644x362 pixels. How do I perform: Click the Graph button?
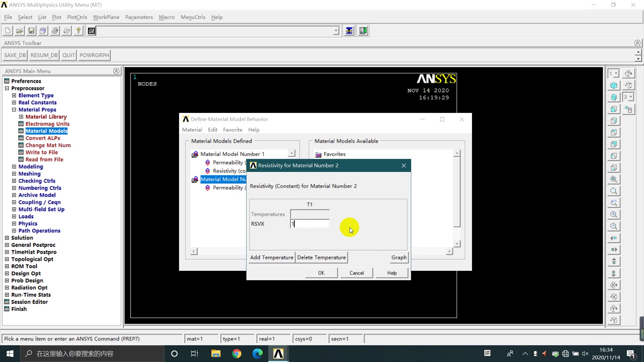pyautogui.click(x=399, y=257)
